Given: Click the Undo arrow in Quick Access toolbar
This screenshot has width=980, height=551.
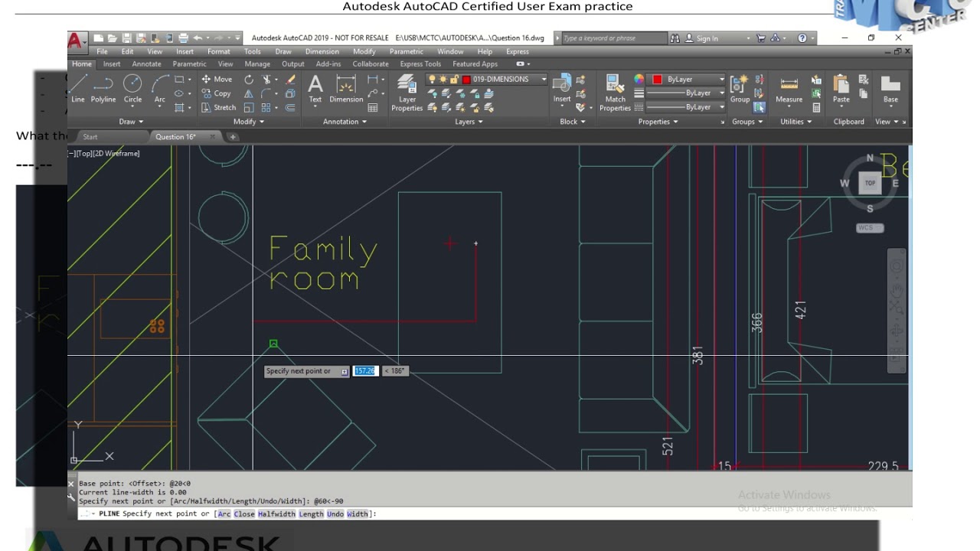Looking at the screenshot, I should pyautogui.click(x=198, y=38).
